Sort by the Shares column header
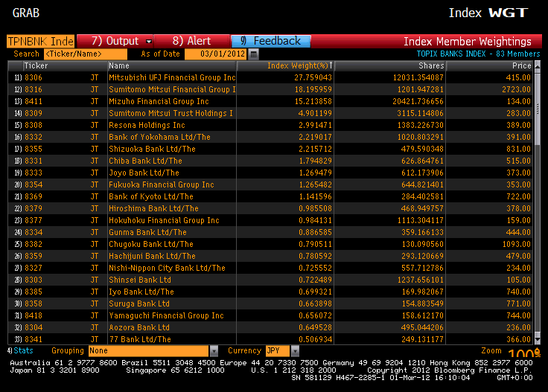The height and width of the screenshot is (392, 548). coord(431,66)
